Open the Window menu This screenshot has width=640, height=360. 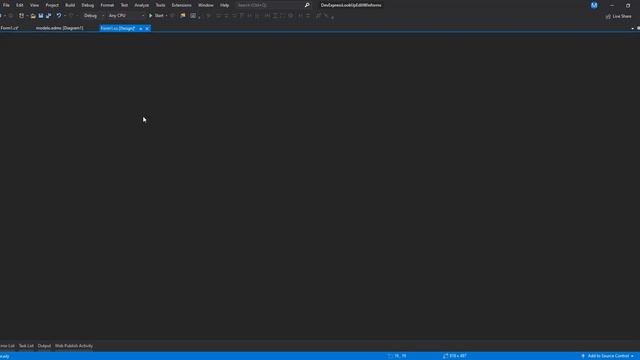tap(206, 5)
